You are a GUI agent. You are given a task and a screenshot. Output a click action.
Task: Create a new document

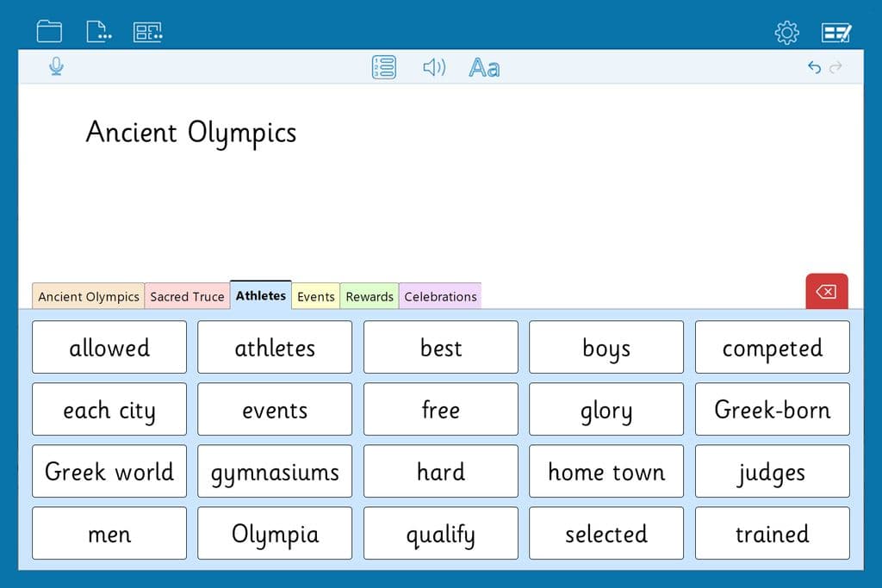pyautogui.click(x=97, y=31)
